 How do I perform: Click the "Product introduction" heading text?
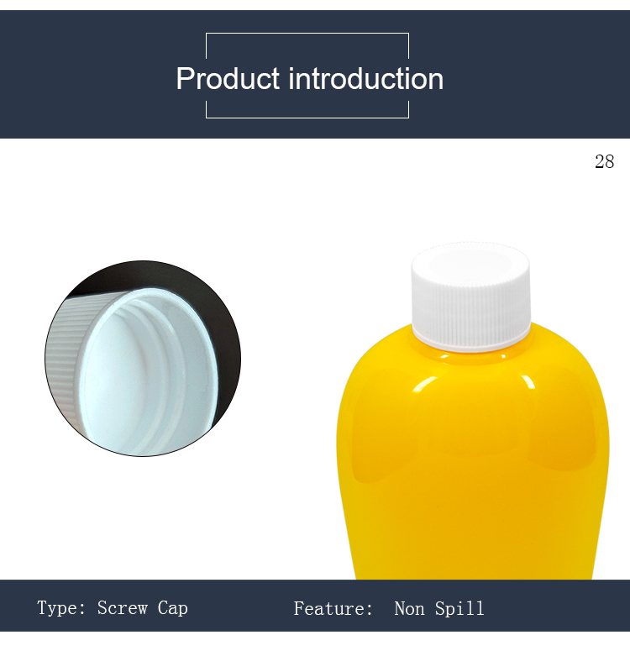(309, 79)
